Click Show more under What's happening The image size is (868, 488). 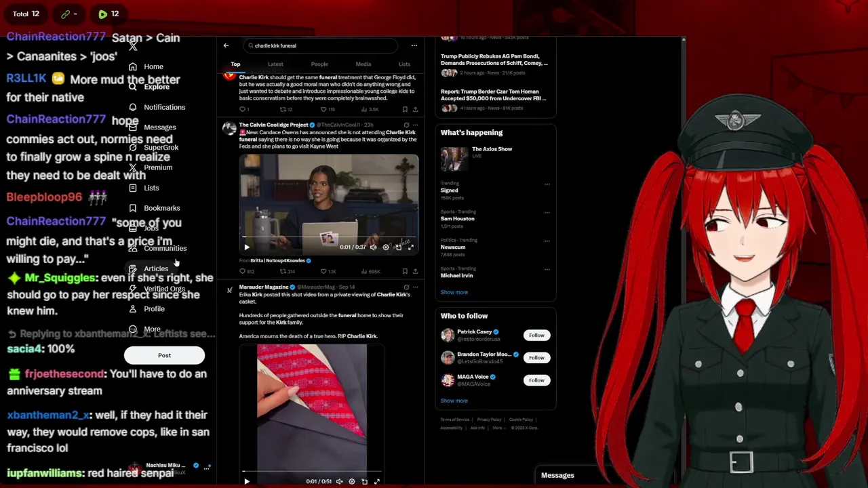point(454,292)
